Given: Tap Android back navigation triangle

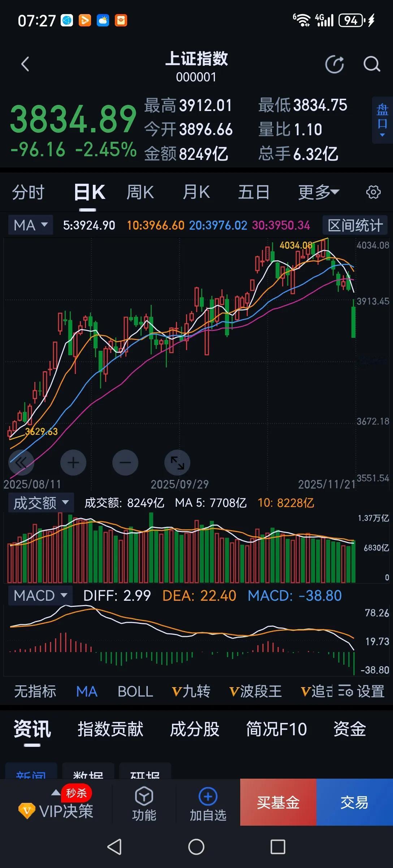Looking at the screenshot, I should coord(115,847).
